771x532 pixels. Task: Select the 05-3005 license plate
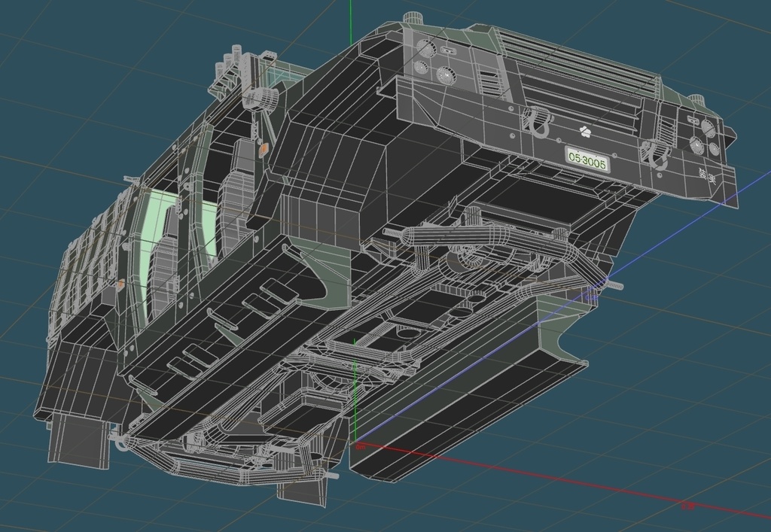(587, 160)
